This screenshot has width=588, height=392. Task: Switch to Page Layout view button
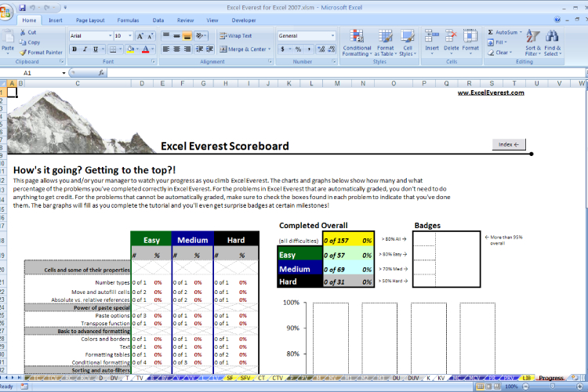point(488,387)
